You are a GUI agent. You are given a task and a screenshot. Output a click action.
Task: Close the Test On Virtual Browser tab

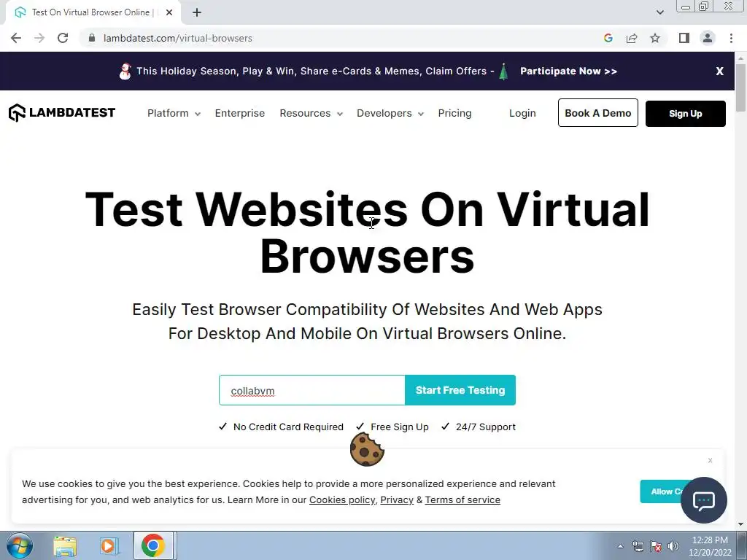169,12
